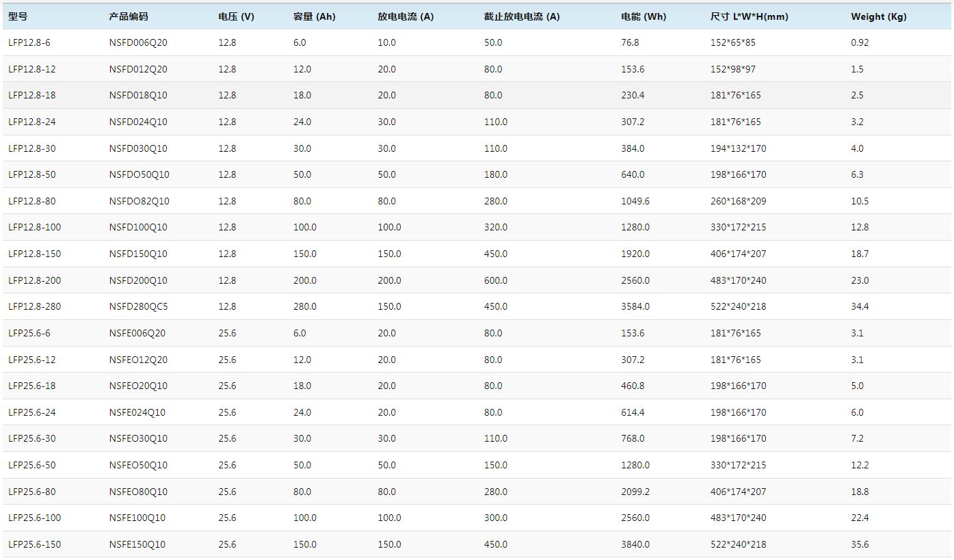Click the 2099.2 energy value
This screenshot has height=560, width=954.
coord(635,492)
